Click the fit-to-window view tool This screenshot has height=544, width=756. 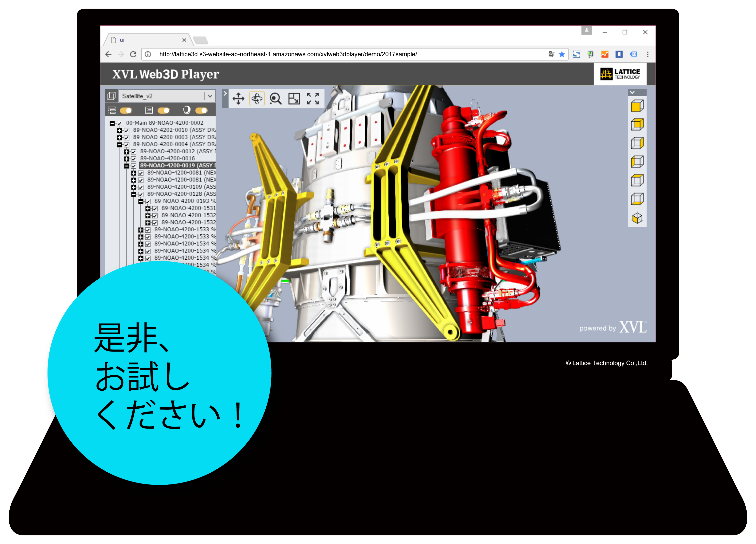[x=294, y=99]
